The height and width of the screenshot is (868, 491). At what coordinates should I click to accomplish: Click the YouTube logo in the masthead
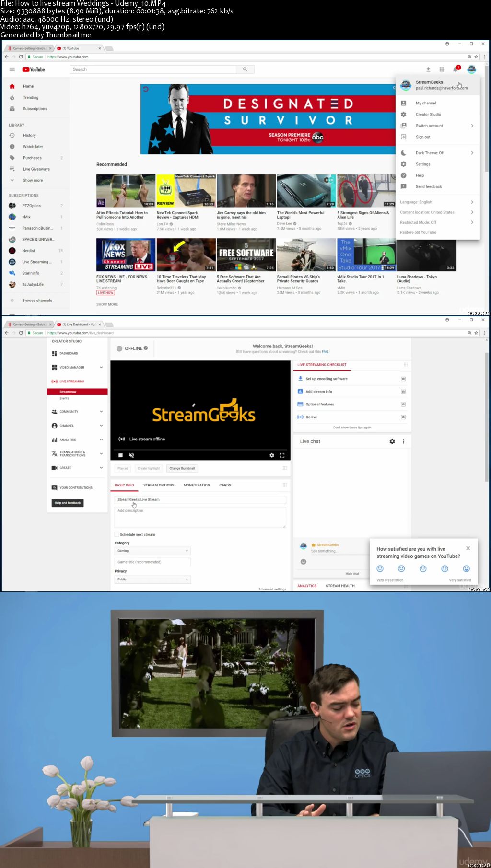click(x=34, y=69)
